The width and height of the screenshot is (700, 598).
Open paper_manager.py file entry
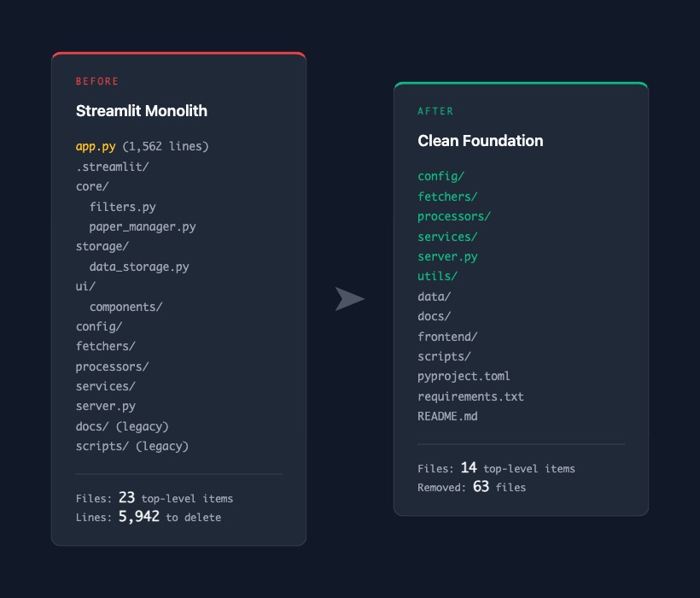click(143, 226)
